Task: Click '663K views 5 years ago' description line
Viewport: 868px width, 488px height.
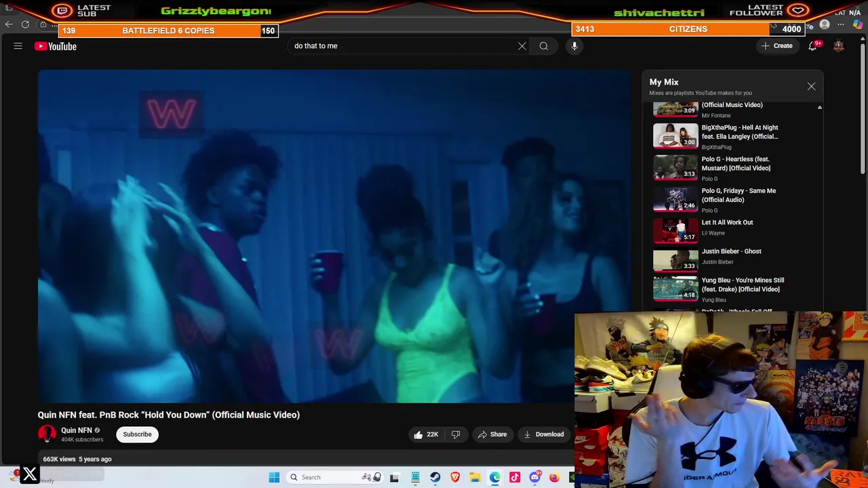Action: tap(77, 459)
